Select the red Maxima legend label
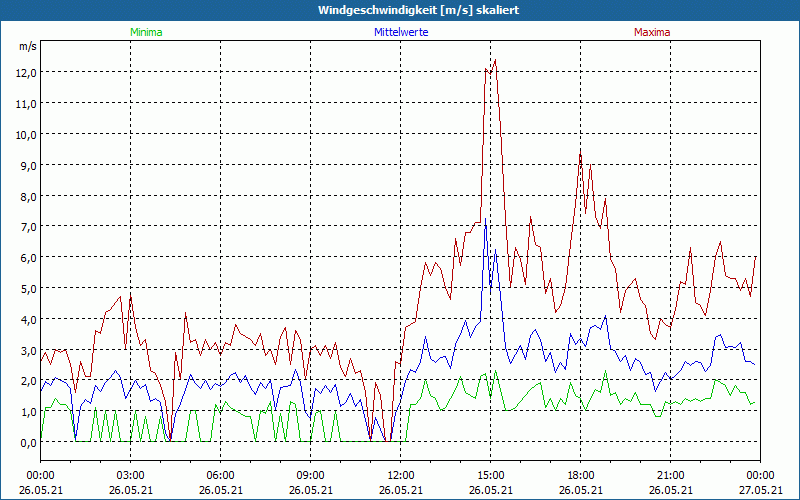Image resolution: width=800 pixels, height=500 pixels. tap(652, 32)
